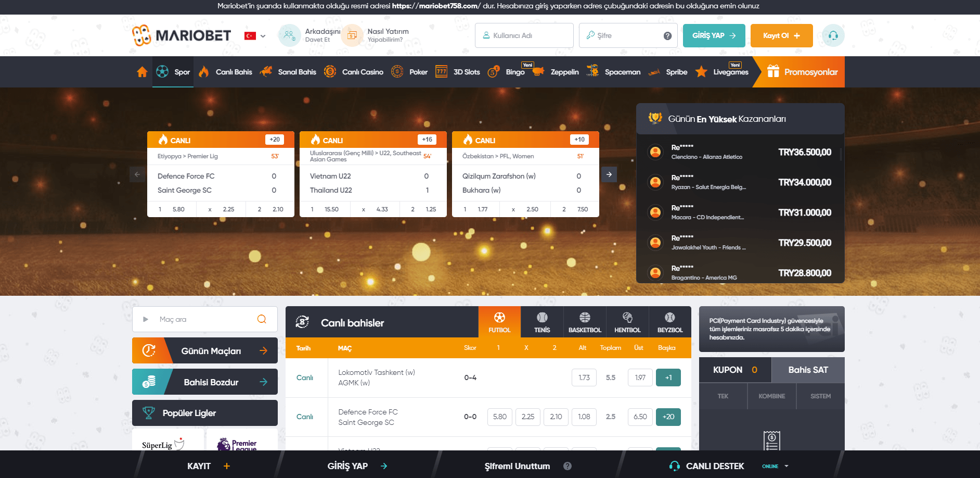This screenshot has height=478, width=980.
Task: Select draw odds 4.33 on Vietnam card
Action: tap(374, 209)
